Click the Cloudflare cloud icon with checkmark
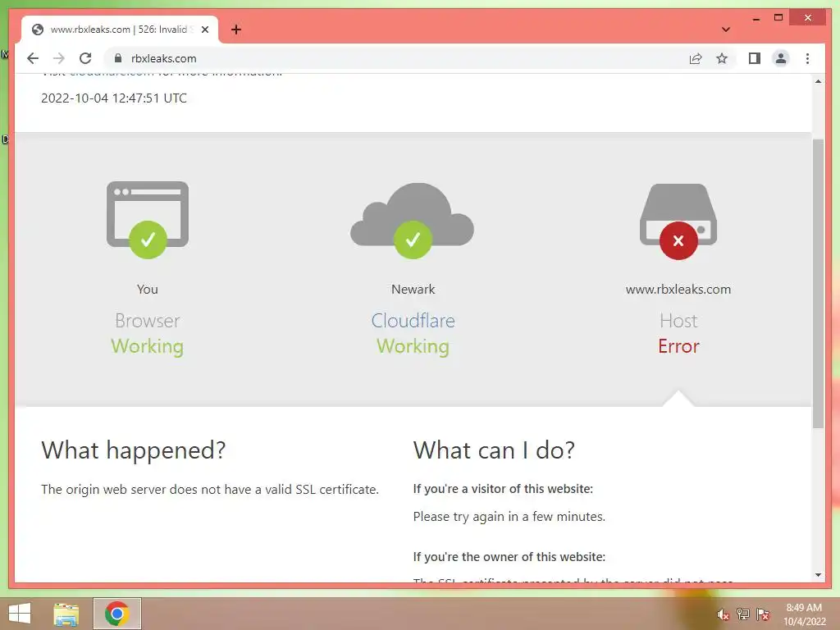This screenshot has height=630, width=840. click(413, 221)
